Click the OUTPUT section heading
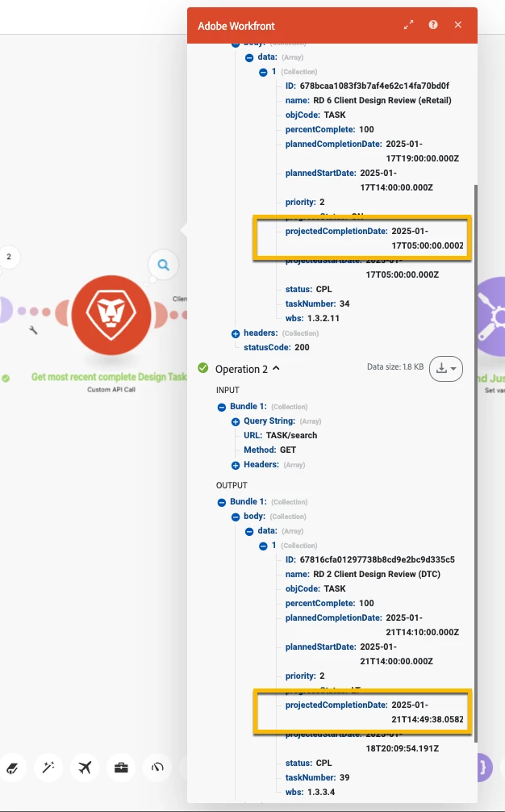 [232, 485]
